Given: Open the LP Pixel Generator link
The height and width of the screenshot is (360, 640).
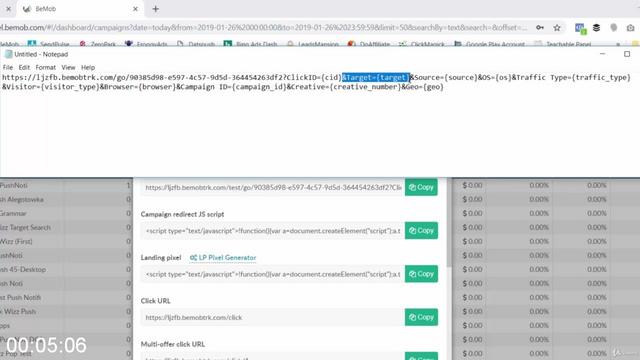Looking at the screenshot, I should (x=223, y=258).
